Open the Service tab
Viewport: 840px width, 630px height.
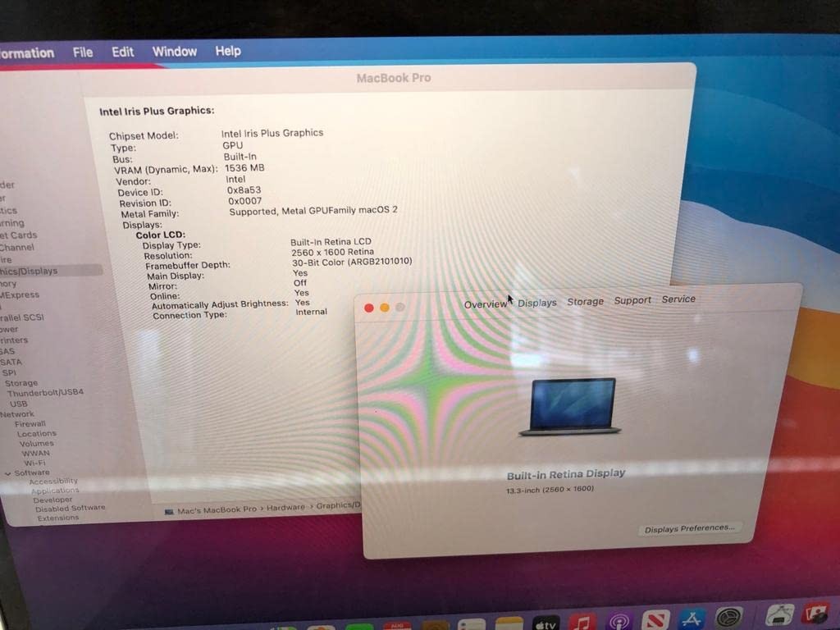pyautogui.click(x=678, y=299)
